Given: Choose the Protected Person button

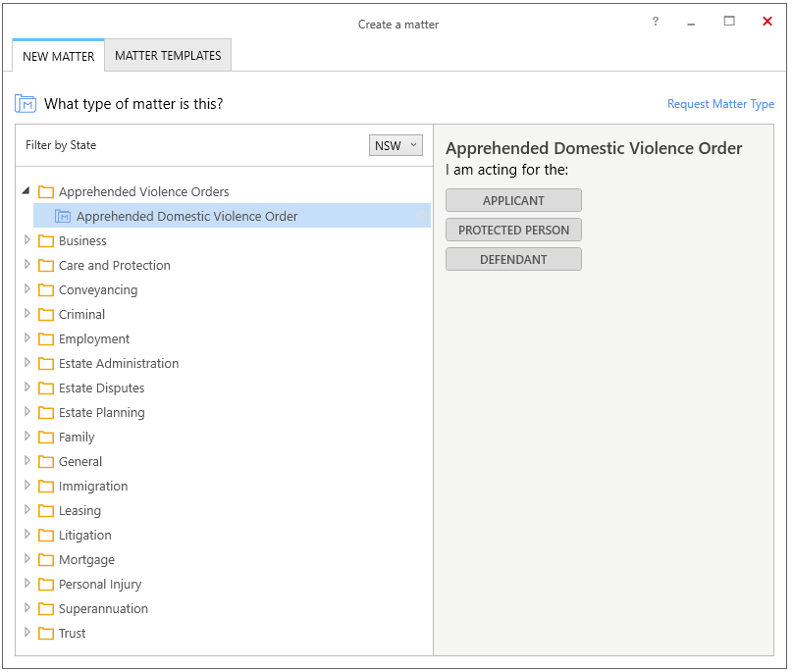Looking at the screenshot, I should pos(513,230).
